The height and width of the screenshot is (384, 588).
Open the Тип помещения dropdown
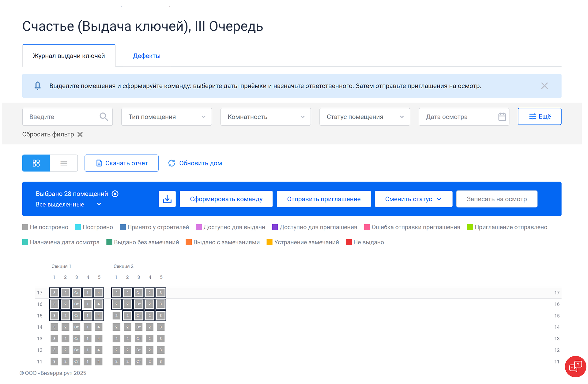click(167, 117)
